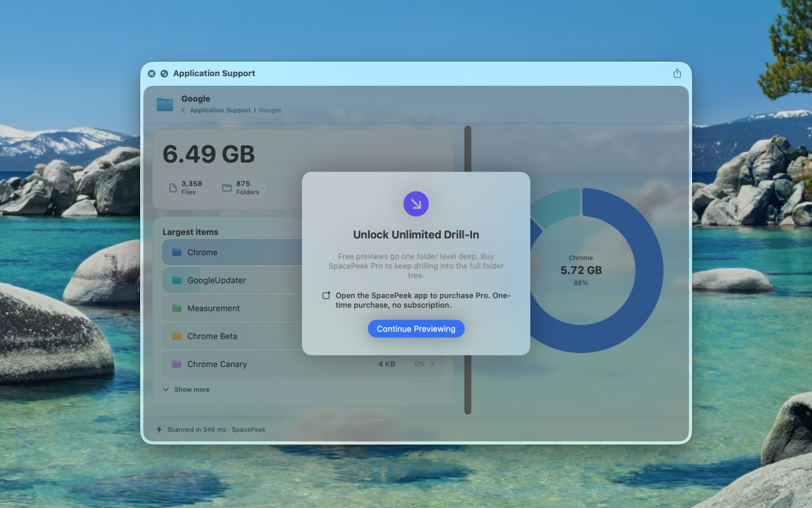Click the large Google folder icon
Screen dimensions: 812x508
(165, 104)
